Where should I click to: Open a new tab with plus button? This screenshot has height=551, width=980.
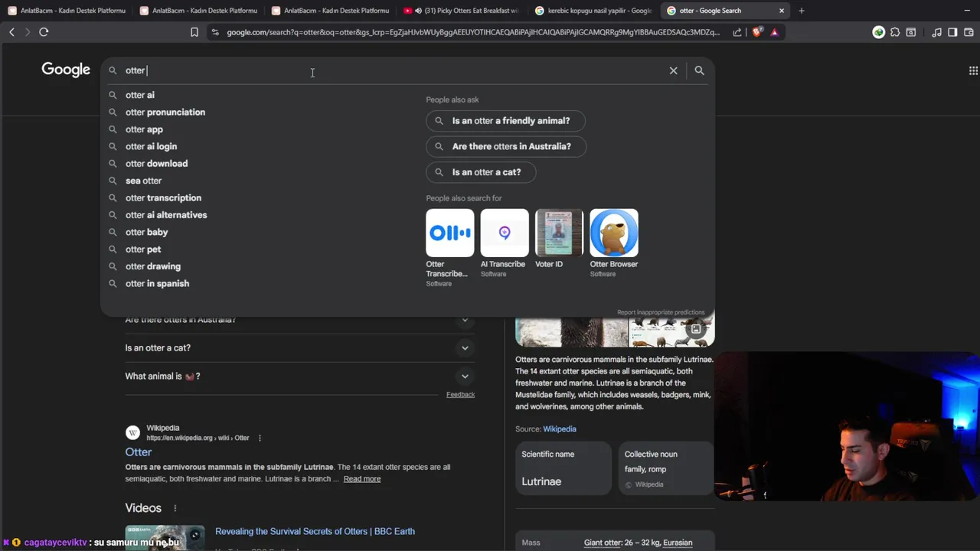click(x=802, y=11)
